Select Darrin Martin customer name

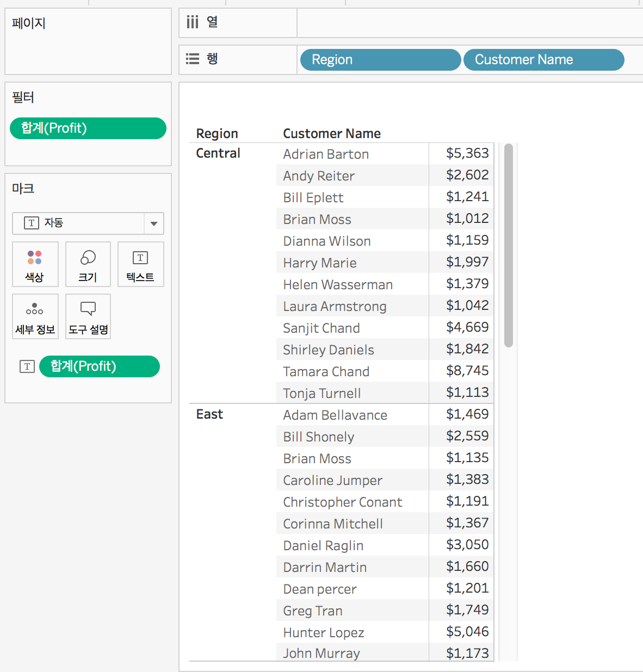325,568
